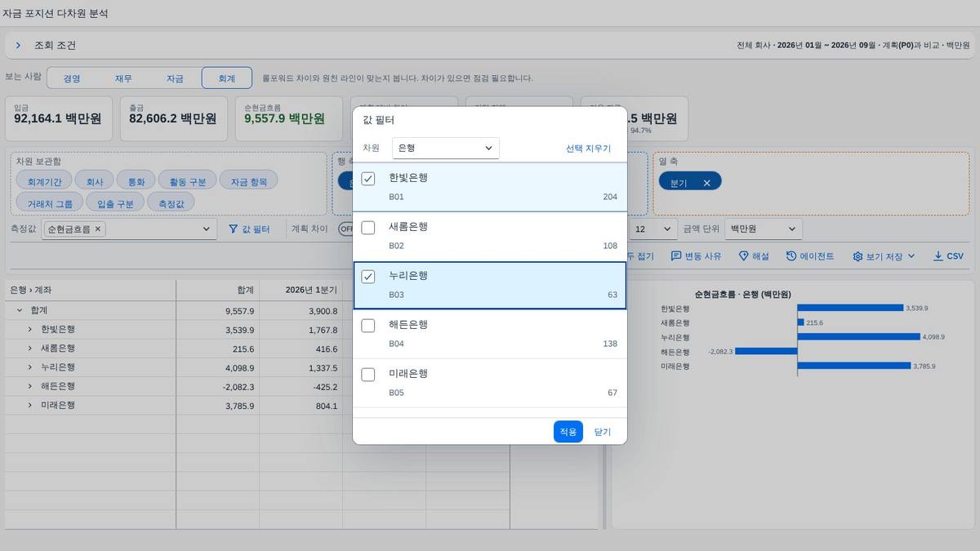Switch to the 재무 viewer tab
The height and width of the screenshot is (551, 980).
tap(123, 78)
